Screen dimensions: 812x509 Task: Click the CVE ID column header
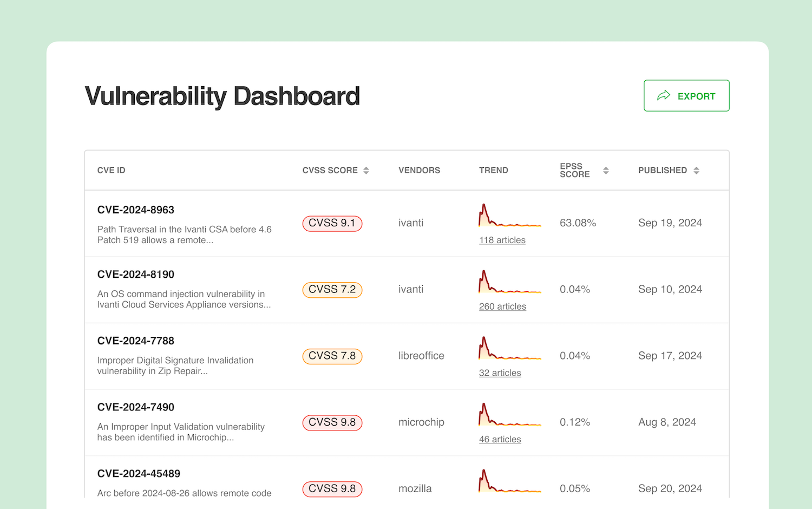point(111,171)
